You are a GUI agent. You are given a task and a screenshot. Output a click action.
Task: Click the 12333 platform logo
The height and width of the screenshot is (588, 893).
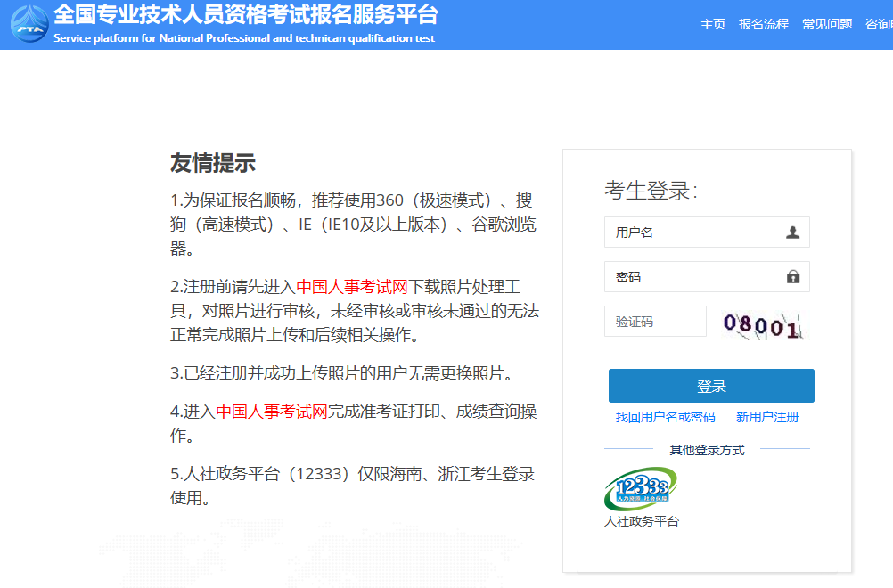[641, 489]
